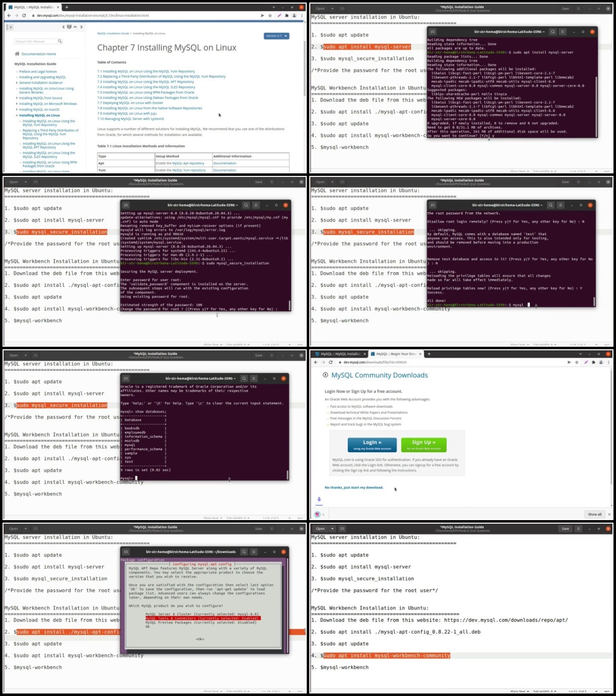Click the book icon in manual navigation
This screenshot has height=696, width=616.
[x=69, y=27]
